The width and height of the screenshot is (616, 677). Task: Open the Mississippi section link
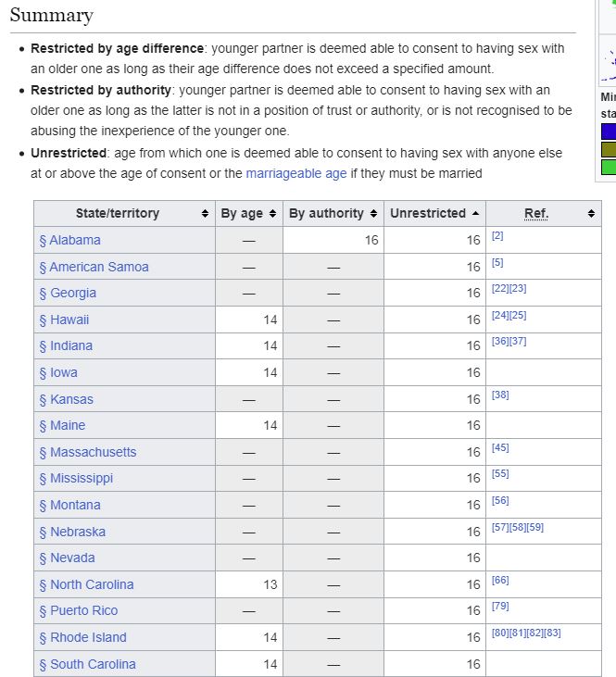tap(76, 479)
